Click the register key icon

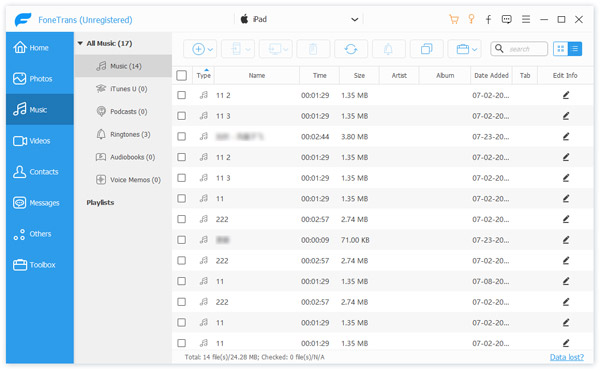471,19
